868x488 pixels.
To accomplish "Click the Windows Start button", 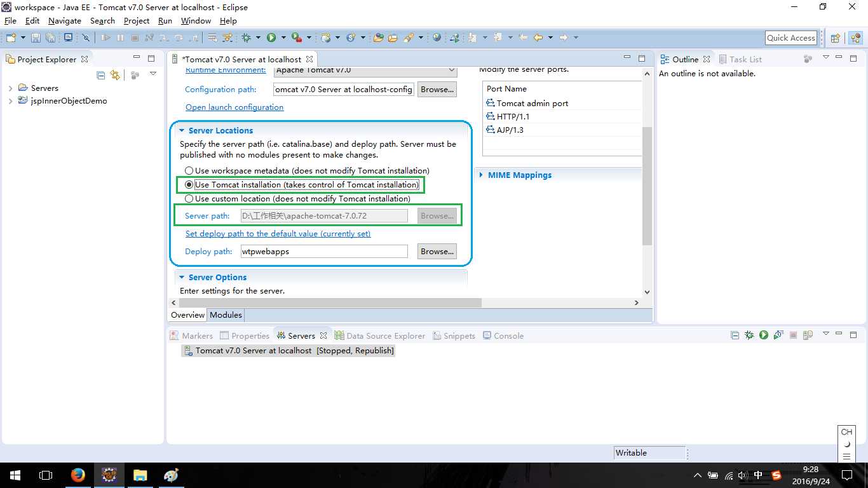I will 15,475.
